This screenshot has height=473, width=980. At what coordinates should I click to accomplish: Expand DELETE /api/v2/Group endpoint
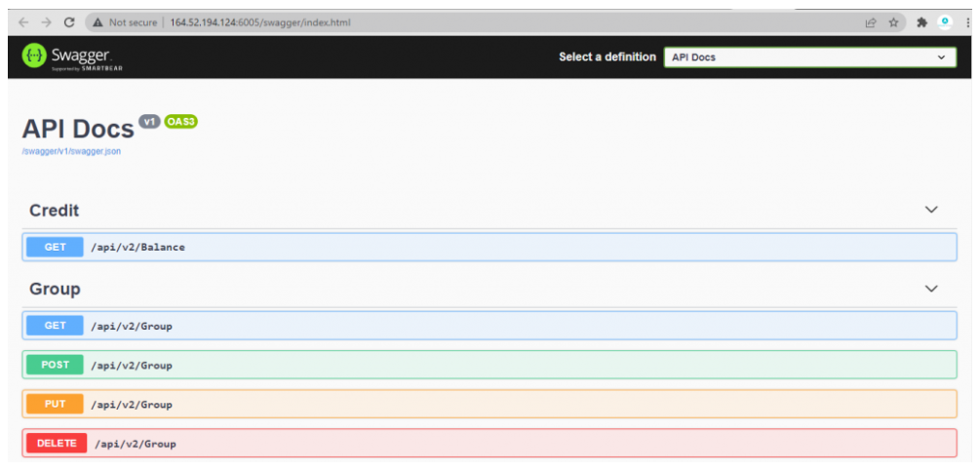pyautogui.click(x=490, y=444)
